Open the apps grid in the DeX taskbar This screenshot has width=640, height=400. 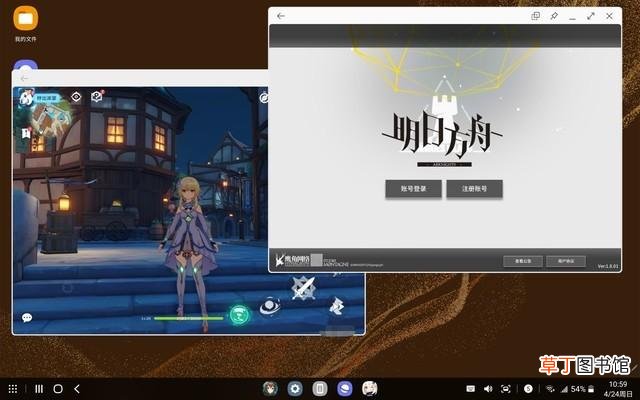13,389
